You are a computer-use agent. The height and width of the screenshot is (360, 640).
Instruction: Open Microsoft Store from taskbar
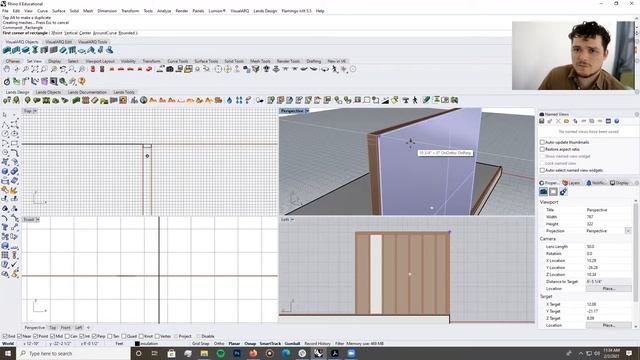(x=171, y=353)
